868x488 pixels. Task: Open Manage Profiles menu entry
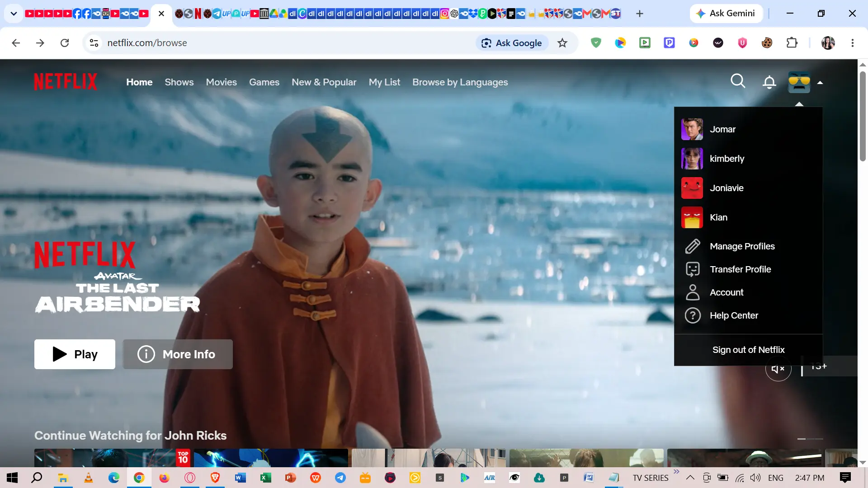click(742, 246)
